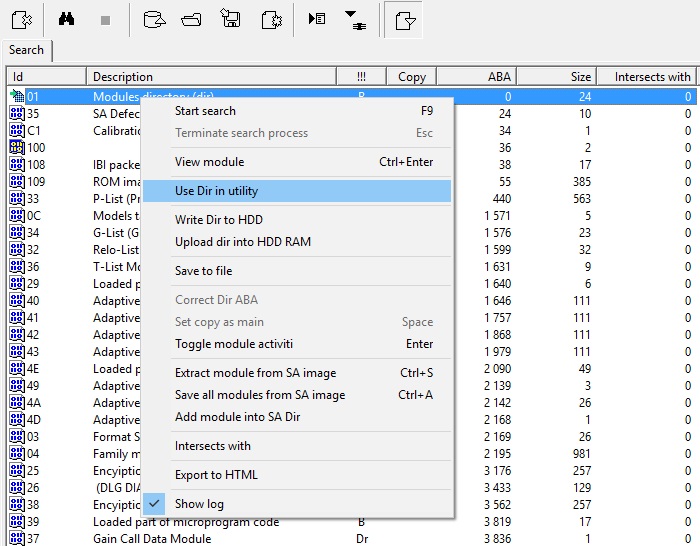Image resolution: width=700 pixels, height=546 pixels.
Task: Select Use Dir in utility menu entry
Action: 216,191
